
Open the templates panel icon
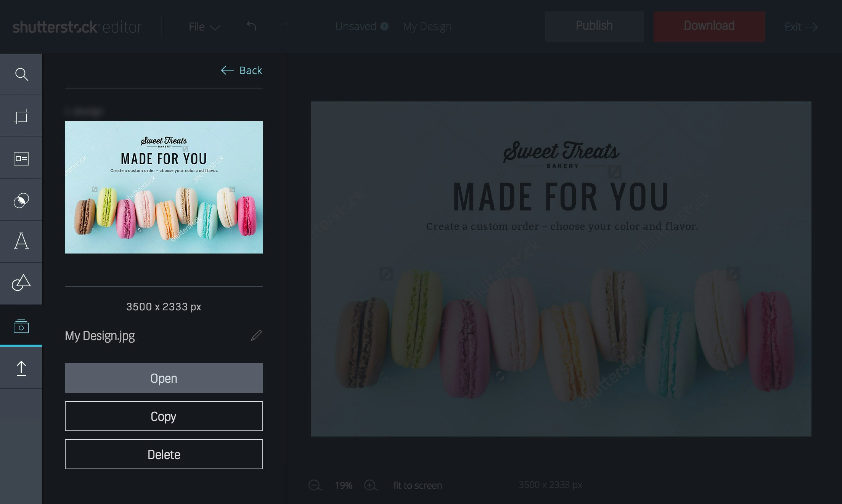tap(21, 159)
